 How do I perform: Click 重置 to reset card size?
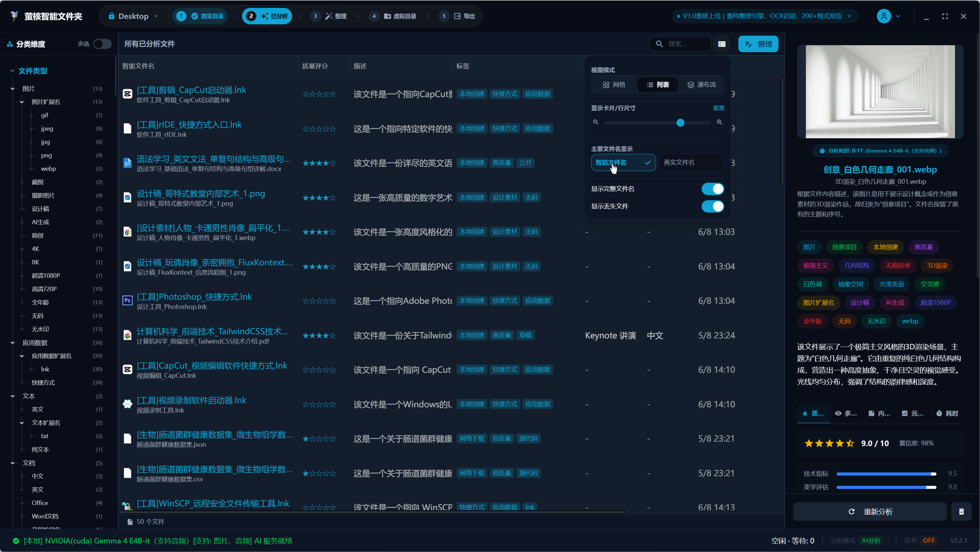point(718,108)
